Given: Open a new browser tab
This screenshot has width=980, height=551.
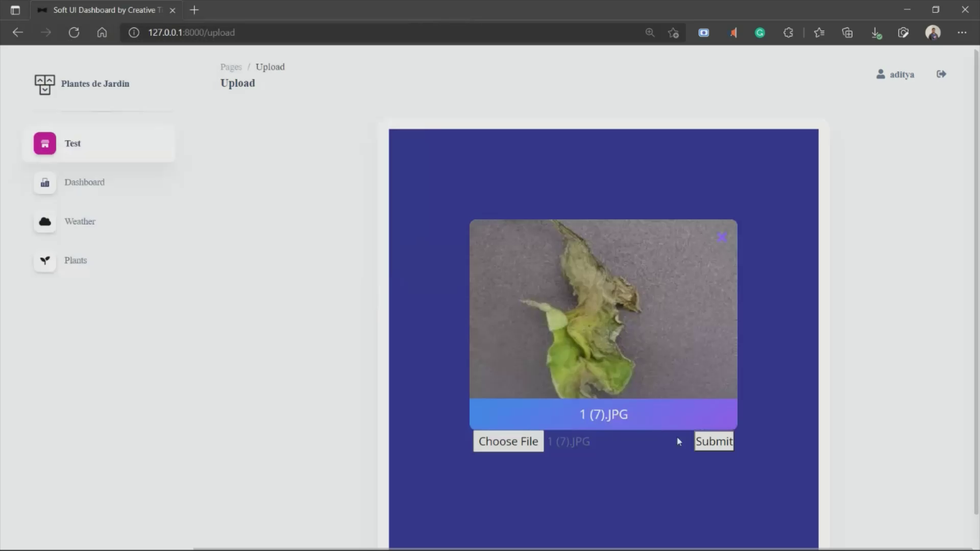Looking at the screenshot, I should [194, 10].
